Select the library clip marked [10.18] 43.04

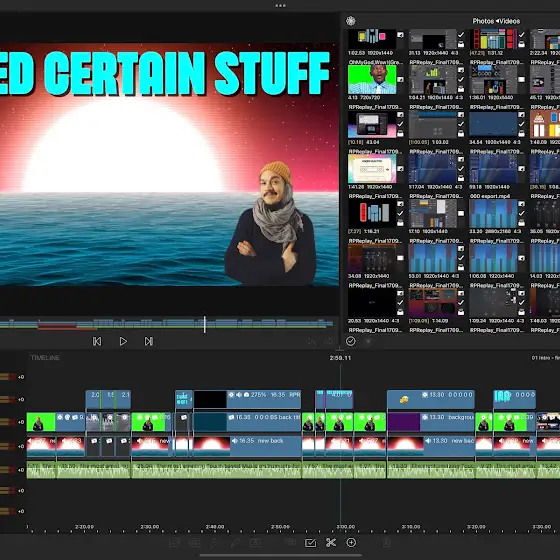372,124
